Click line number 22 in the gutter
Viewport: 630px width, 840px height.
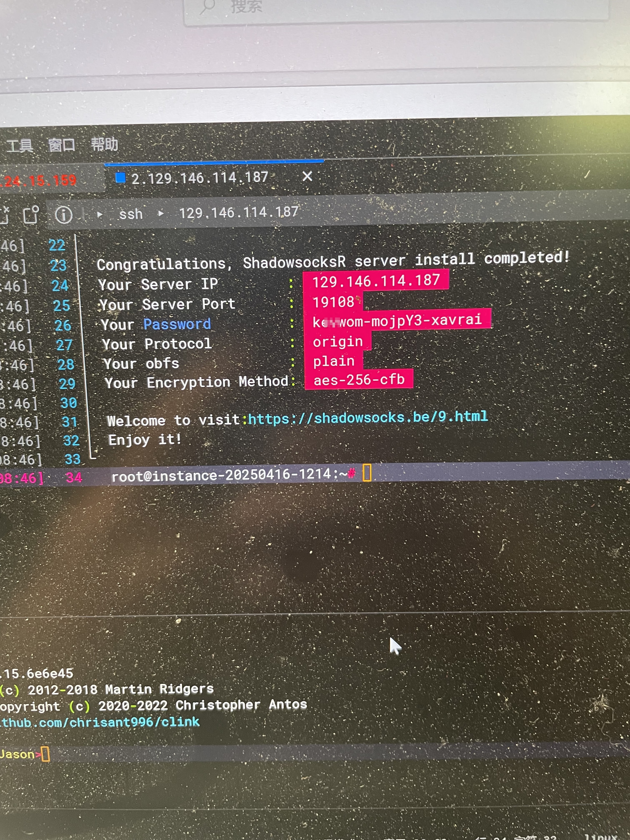click(57, 245)
